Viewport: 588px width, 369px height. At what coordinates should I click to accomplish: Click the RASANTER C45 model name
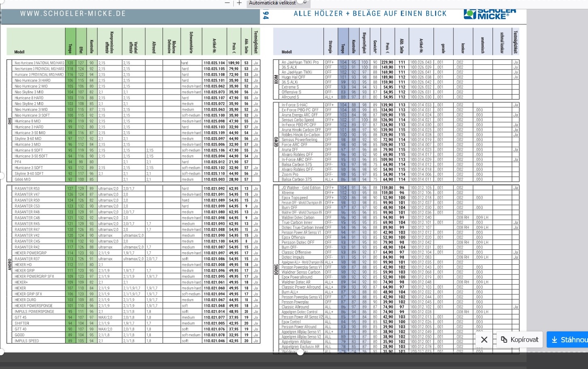tap(27, 241)
